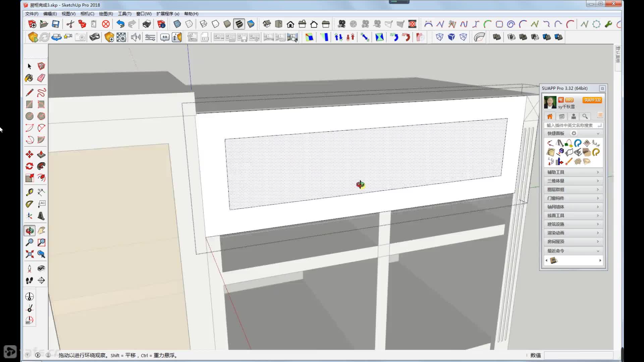The image size is (644, 362).
Task: Toggle the sound speaker icon
Action: coord(136,37)
